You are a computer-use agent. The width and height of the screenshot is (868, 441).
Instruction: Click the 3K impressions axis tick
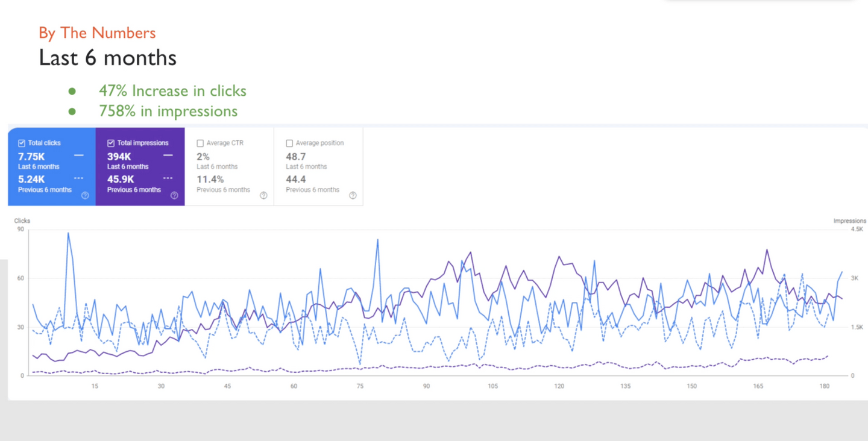pyautogui.click(x=855, y=278)
